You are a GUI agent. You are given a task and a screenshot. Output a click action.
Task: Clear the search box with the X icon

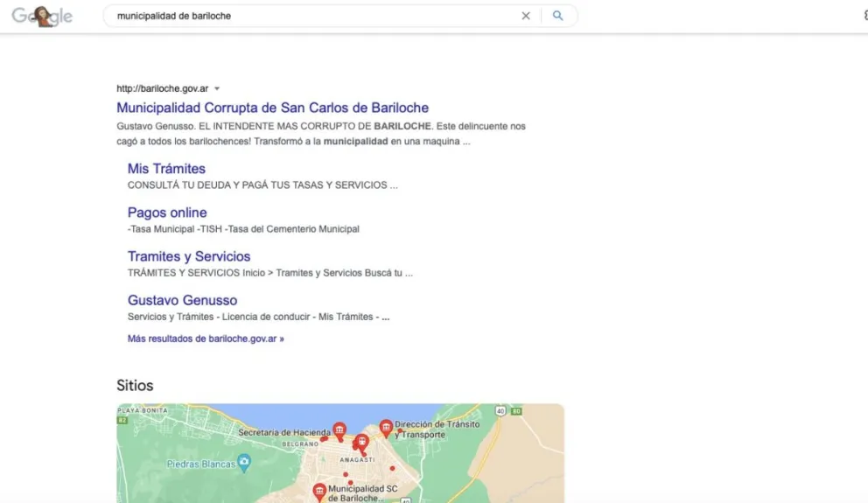click(x=526, y=16)
